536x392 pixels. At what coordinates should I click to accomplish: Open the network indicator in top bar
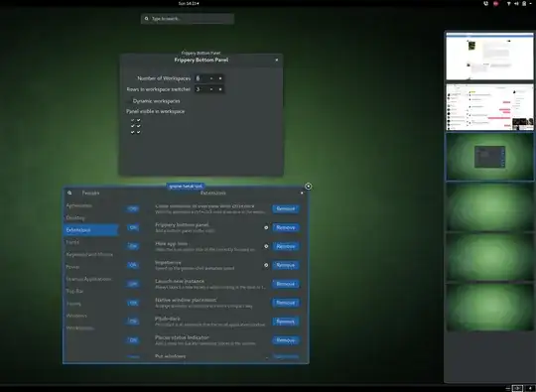(x=508, y=3)
